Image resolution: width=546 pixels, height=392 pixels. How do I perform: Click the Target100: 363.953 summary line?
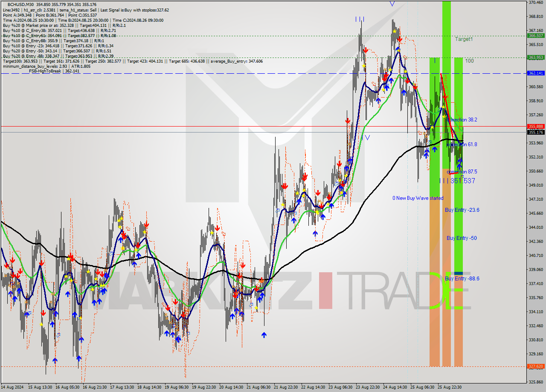(133, 61)
